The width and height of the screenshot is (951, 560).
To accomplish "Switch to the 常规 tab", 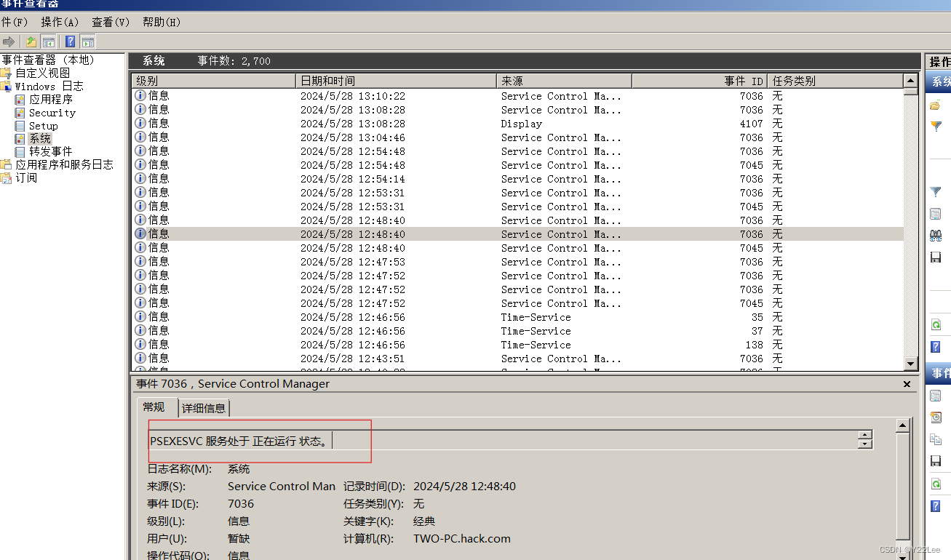I will 154,407.
